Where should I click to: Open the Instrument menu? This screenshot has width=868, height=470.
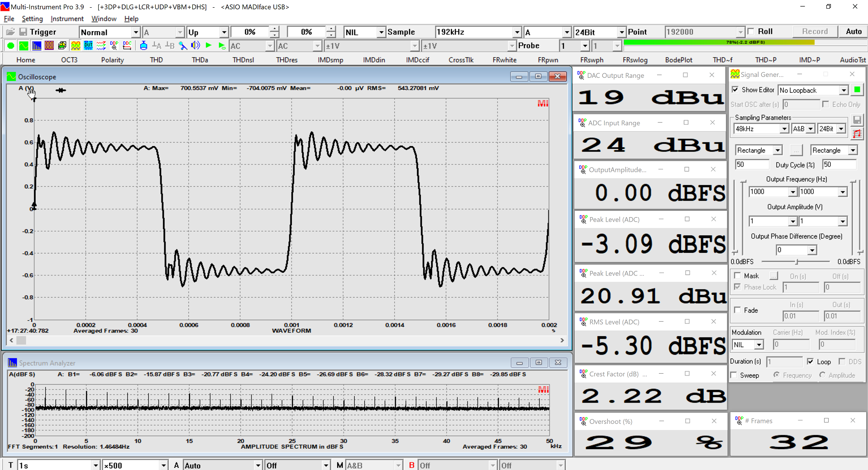point(67,19)
